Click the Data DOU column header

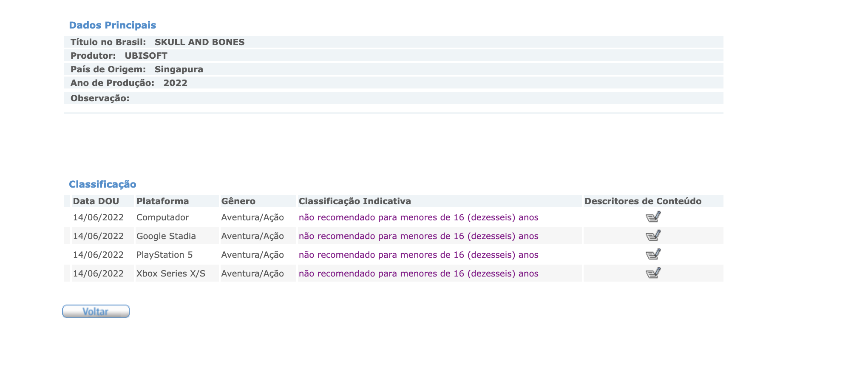click(96, 201)
